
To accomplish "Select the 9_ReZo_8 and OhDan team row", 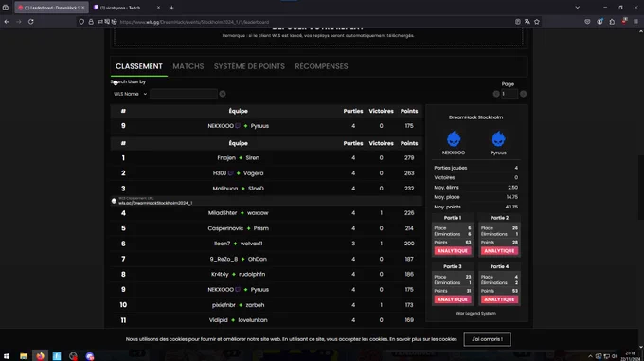I will click(x=266, y=260).
